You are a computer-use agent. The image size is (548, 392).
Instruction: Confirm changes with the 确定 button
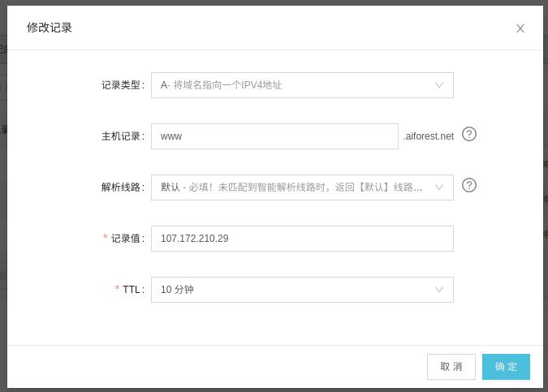(x=506, y=367)
